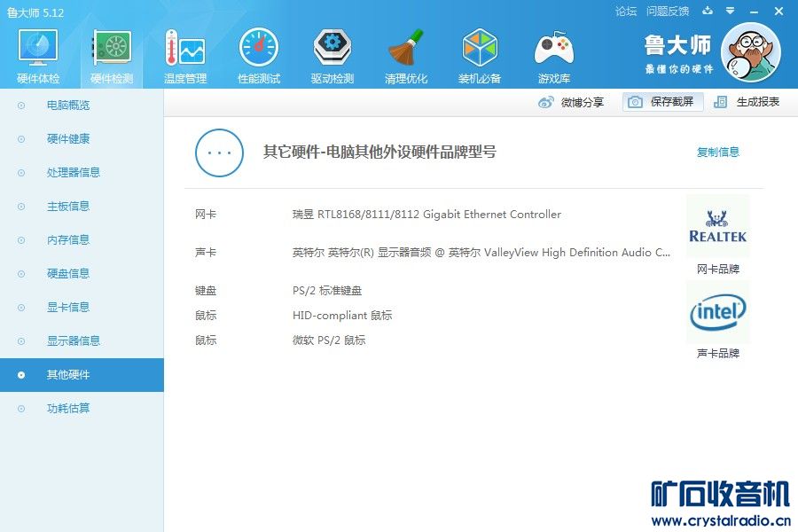Screen dimensions: 798x532
Task: Click the Realtek network card brand logo
Action: [x=717, y=227]
